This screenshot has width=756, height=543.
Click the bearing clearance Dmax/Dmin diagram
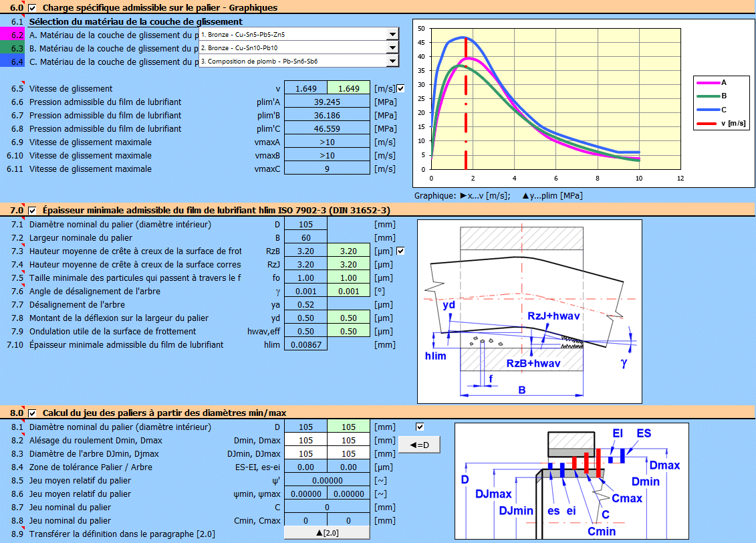pyautogui.click(x=572, y=481)
